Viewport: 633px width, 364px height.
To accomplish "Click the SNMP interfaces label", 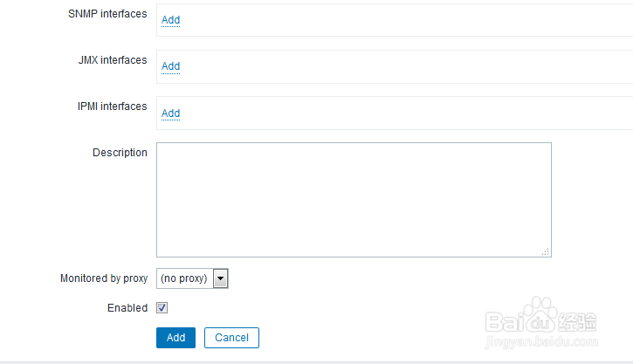I will [x=107, y=14].
